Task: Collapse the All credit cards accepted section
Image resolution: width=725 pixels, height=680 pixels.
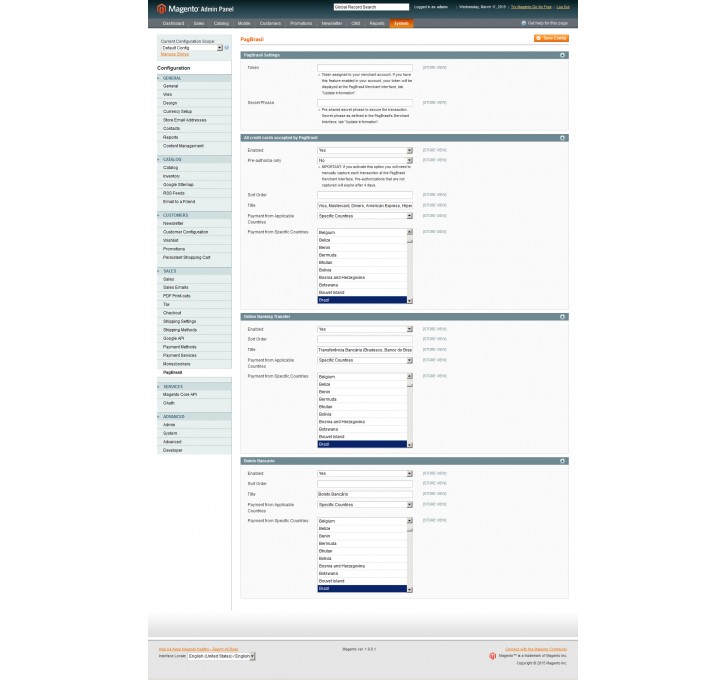Action: 562,138
